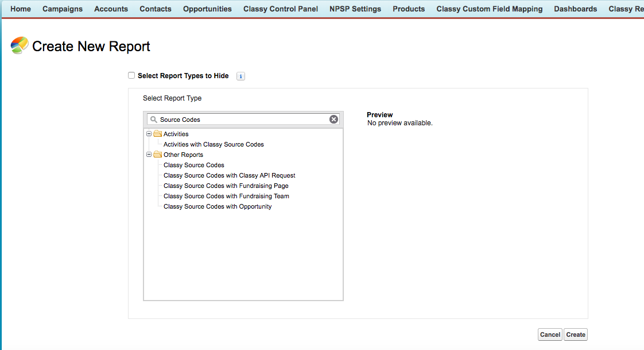644x350 pixels.
Task: Select the Classy Source Codes report type
Action: point(194,165)
